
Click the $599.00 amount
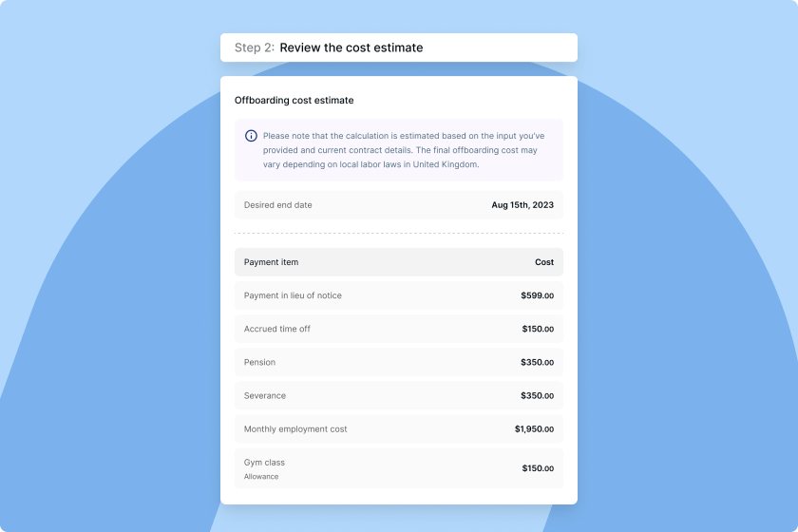point(537,295)
